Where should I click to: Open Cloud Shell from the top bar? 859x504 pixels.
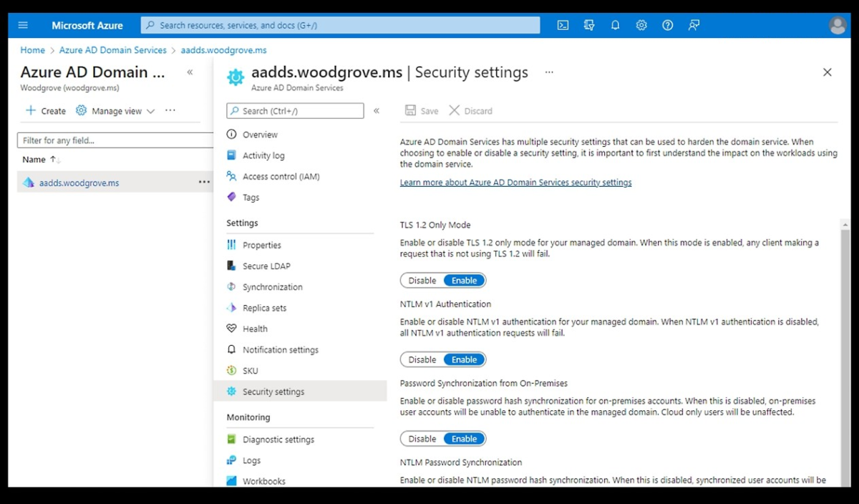point(563,25)
